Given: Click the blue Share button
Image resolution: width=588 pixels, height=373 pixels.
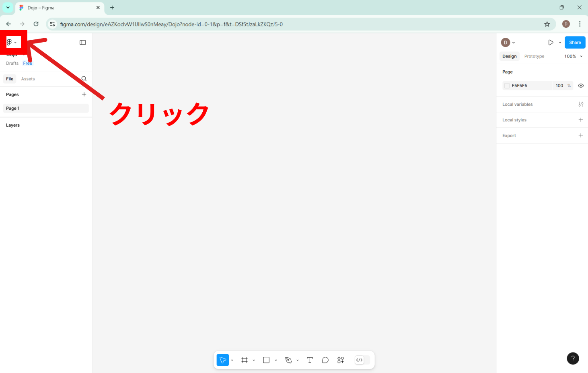Looking at the screenshot, I should point(575,43).
